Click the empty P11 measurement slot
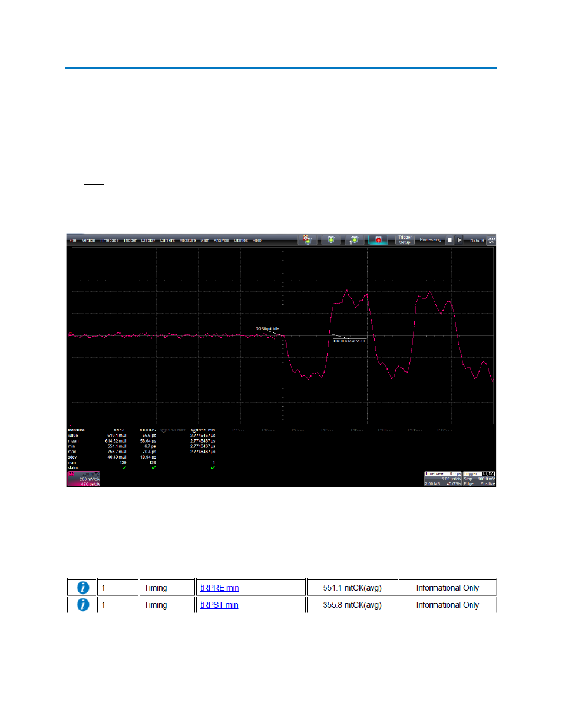 (415, 430)
